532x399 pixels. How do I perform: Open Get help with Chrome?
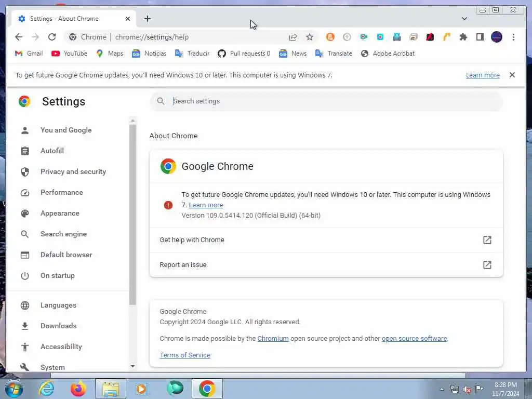[x=326, y=240]
